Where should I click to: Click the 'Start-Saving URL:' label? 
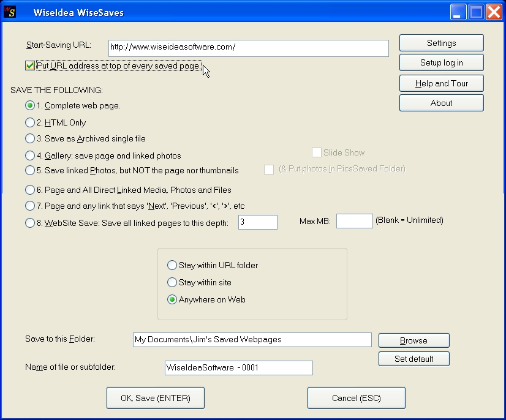point(59,45)
